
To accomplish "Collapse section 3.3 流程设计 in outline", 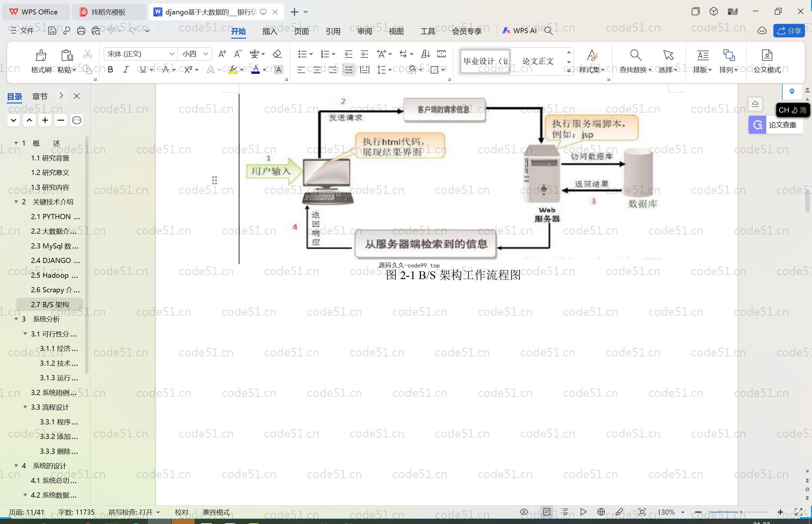I will (x=25, y=407).
